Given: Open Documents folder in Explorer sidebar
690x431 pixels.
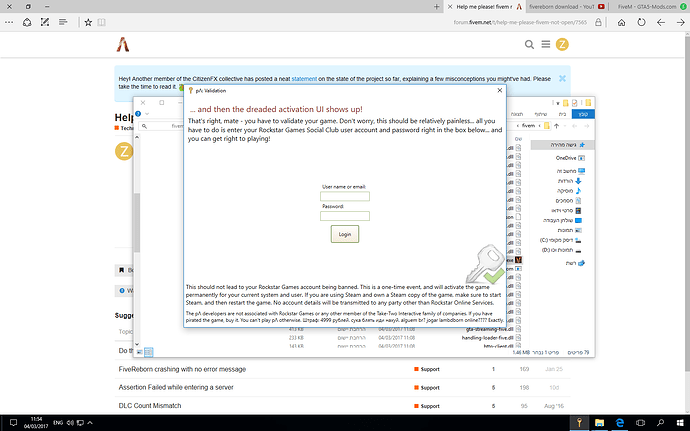Looking at the screenshot, I should pyautogui.click(x=569, y=201).
